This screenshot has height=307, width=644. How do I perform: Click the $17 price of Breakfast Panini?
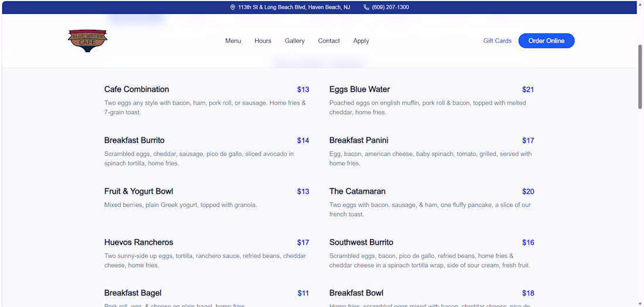527,140
